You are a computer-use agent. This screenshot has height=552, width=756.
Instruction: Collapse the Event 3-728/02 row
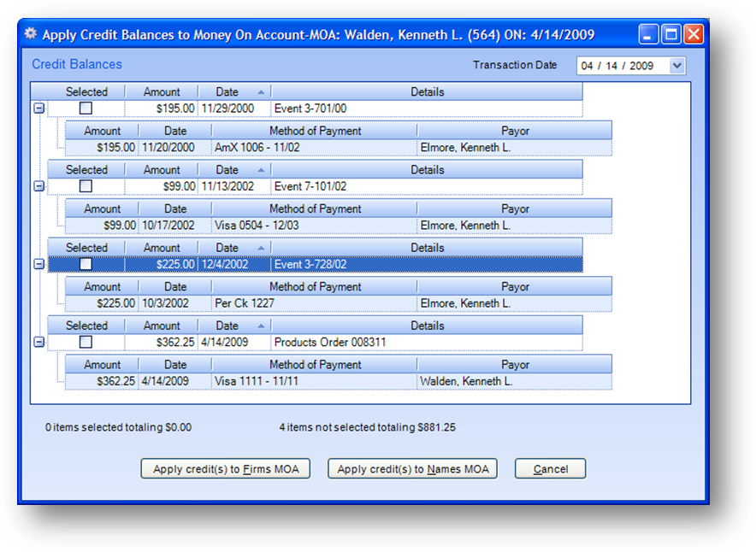(x=39, y=264)
